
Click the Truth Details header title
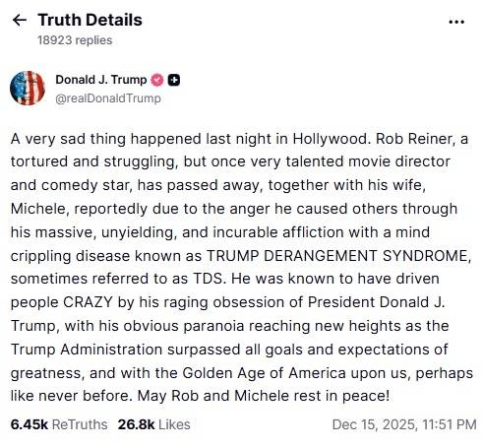click(x=90, y=20)
